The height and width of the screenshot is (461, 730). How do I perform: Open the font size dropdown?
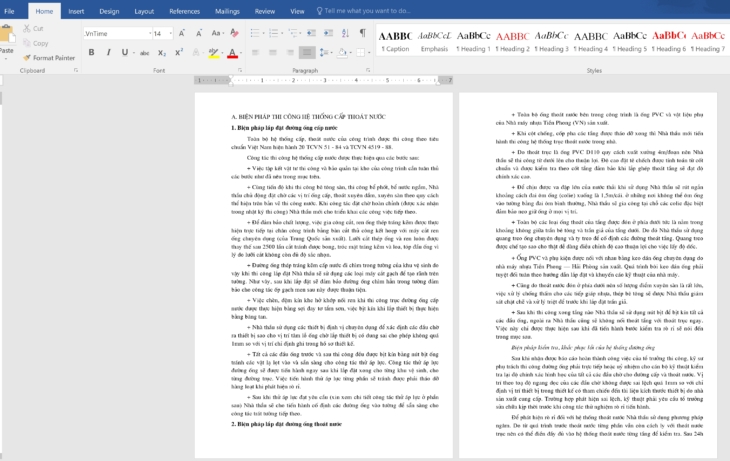[x=171, y=33]
